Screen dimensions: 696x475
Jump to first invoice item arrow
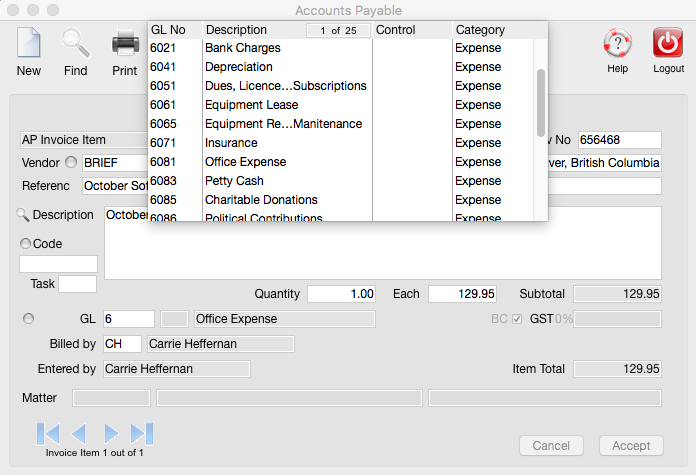point(48,433)
